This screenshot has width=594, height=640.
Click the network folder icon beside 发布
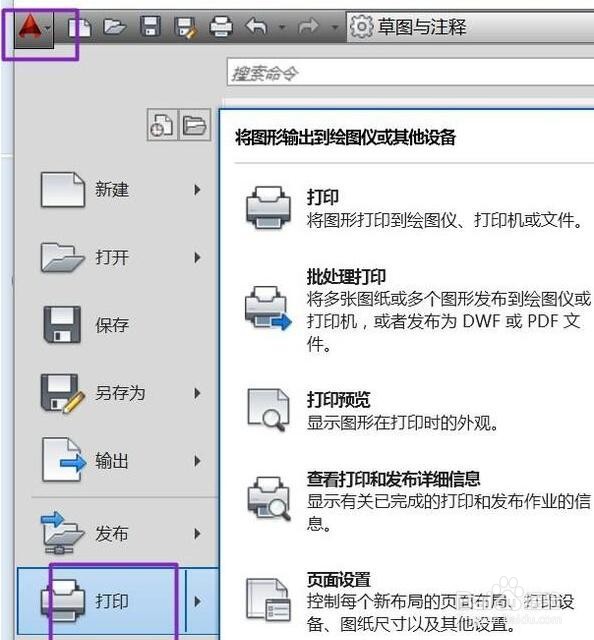point(62,533)
